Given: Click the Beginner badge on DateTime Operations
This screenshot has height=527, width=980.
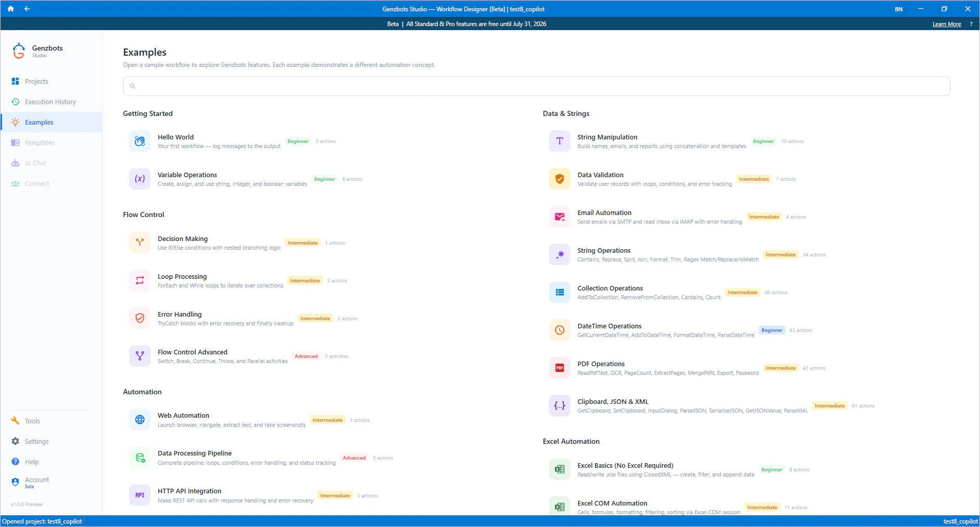Looking at the screenshot, I should 772,330.
